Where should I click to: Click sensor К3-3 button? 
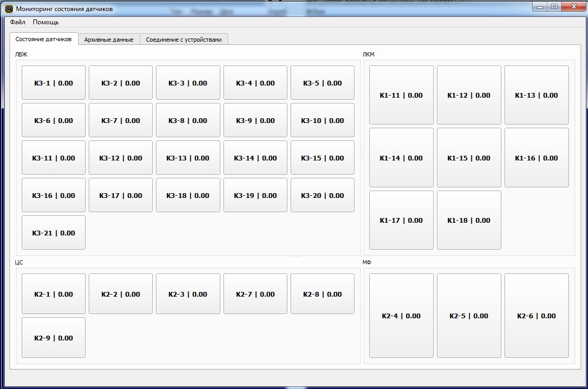coord(188,83)
